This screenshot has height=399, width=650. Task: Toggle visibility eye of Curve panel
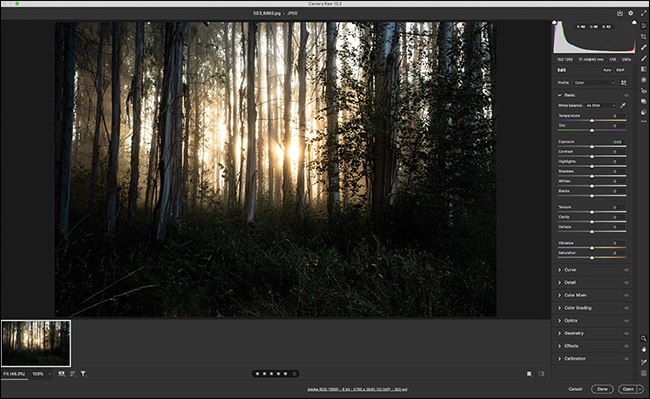click(626, 270)
